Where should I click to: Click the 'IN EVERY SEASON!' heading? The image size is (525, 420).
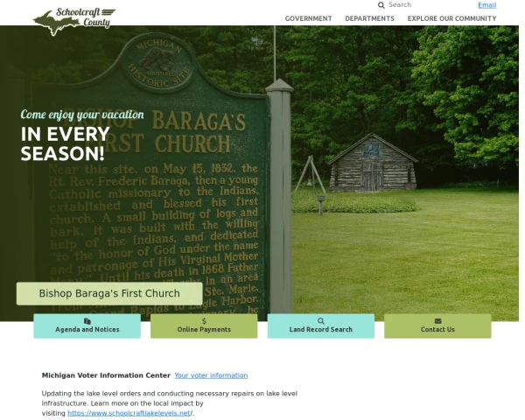tap(66, 143)
